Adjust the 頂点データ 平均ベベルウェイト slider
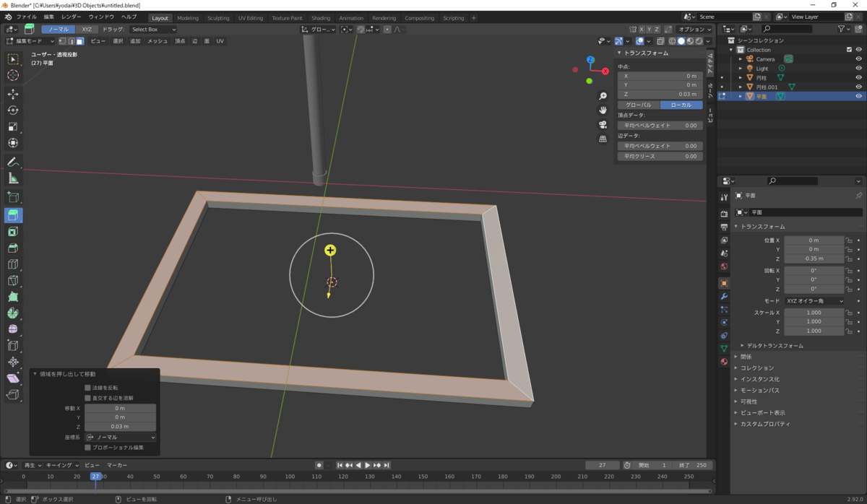This screenshot has width=867, height=504. [660, 126]
